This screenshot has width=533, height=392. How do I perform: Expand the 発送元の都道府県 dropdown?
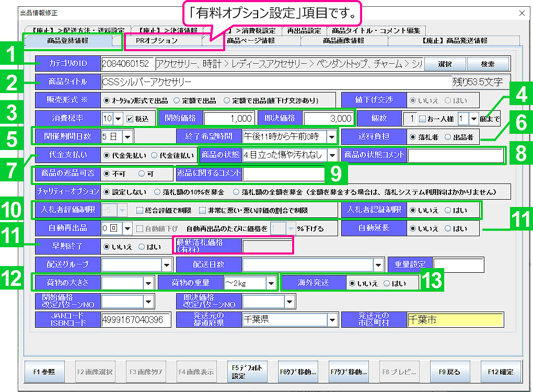pyautogui.click(x=332, y=319)
